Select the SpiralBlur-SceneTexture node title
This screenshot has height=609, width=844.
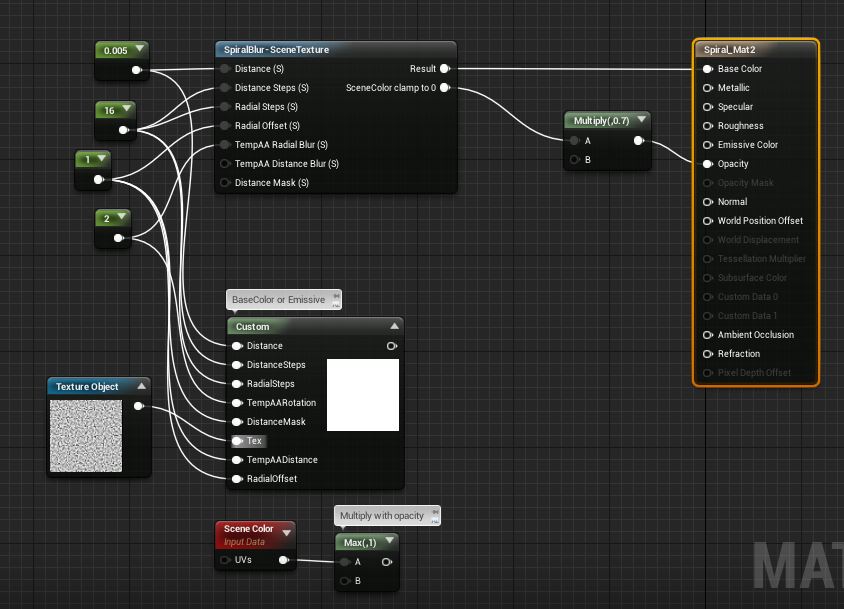tap(276, 50)
